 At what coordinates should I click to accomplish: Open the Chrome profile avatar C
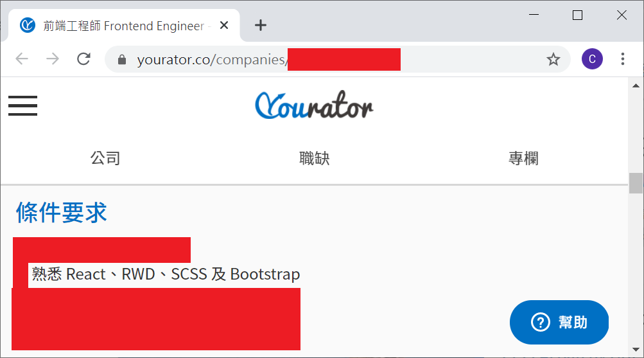[592, 59]
